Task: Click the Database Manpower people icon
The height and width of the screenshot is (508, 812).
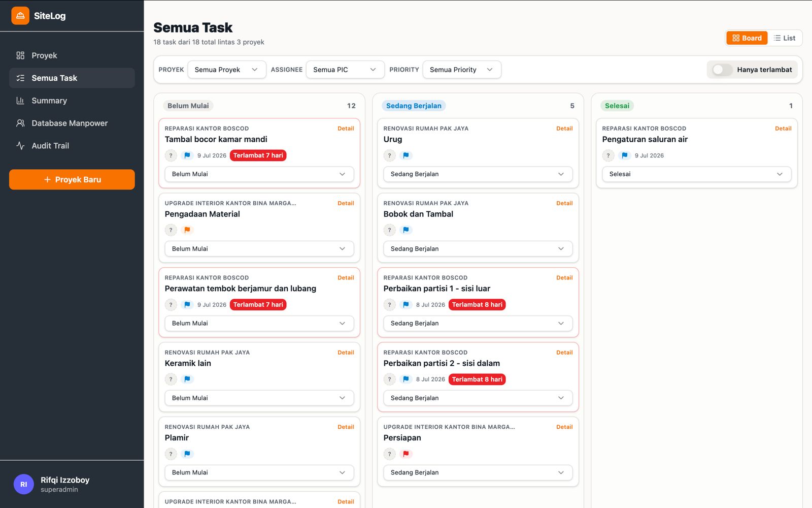Action: click(20, 123)
